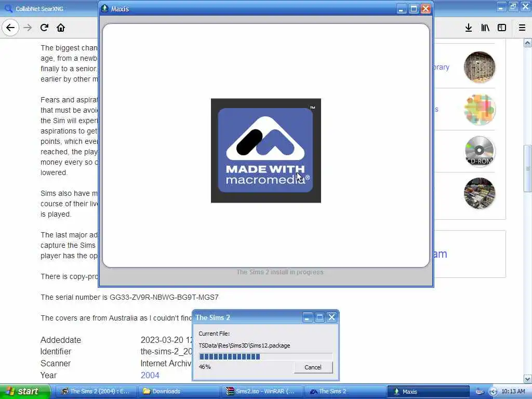The image size is (532, 399).
Task: Minimize the Maxis window
Action: point(402,8)
